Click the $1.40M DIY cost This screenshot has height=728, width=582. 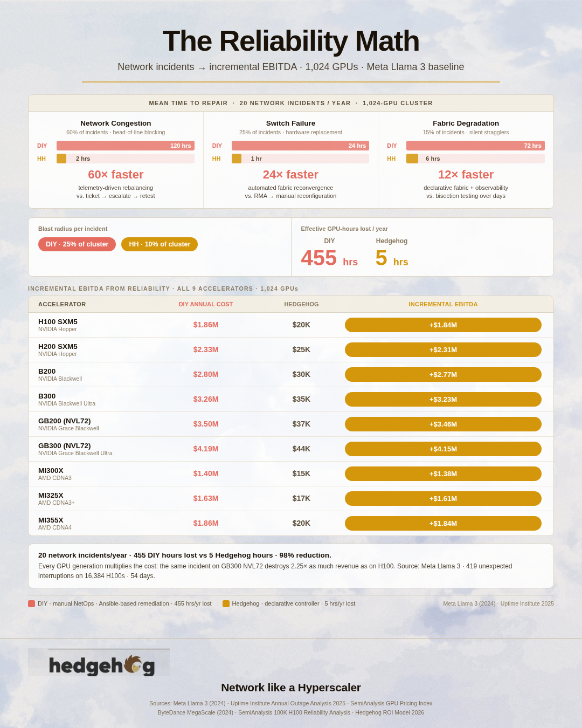coord(206,474)
